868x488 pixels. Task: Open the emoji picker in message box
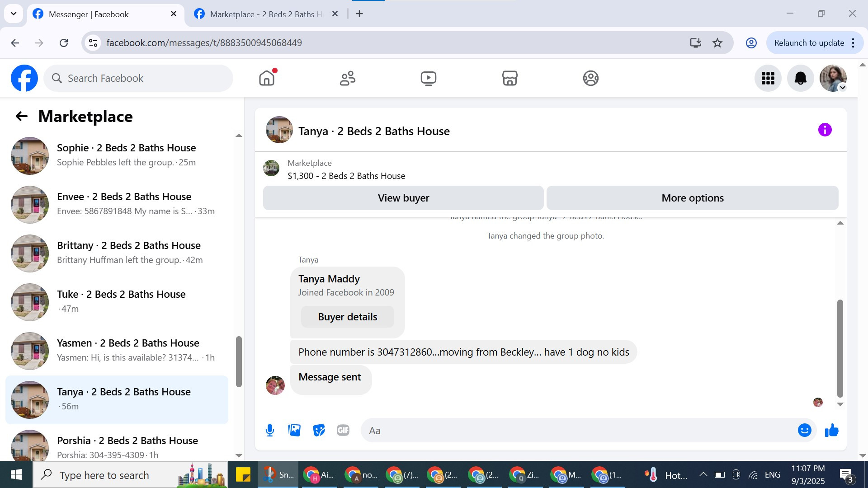pos(805,431)
